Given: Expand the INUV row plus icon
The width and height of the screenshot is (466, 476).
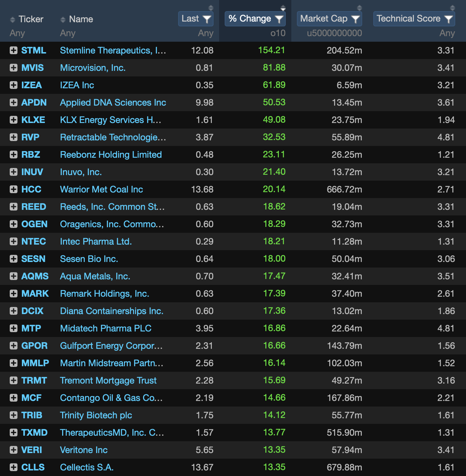Looking at the screenshot, I should coord(14,172).
